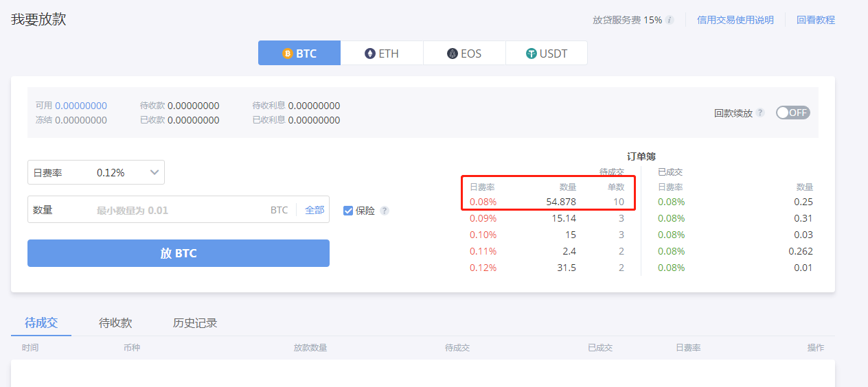The image size is (868, 387).
Task: Open the 信用交易使用说明 link
Action: [x=735, y=20]
